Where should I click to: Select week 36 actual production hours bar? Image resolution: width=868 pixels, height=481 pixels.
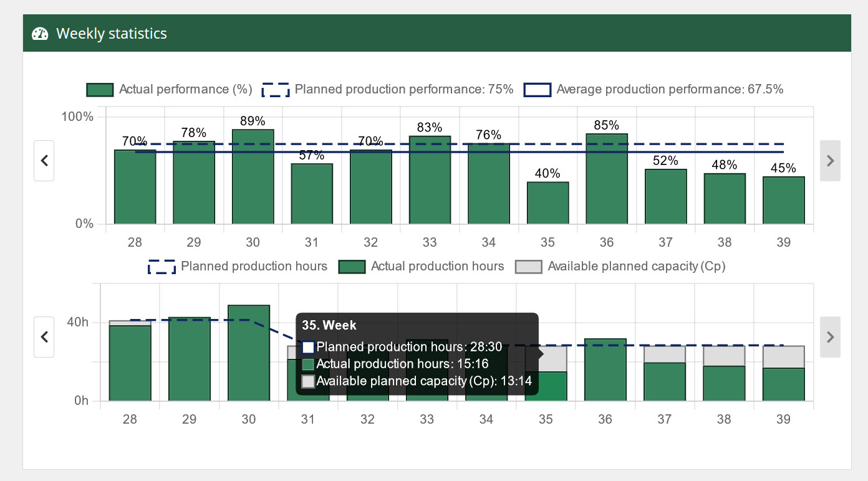[x=605, y=371]
